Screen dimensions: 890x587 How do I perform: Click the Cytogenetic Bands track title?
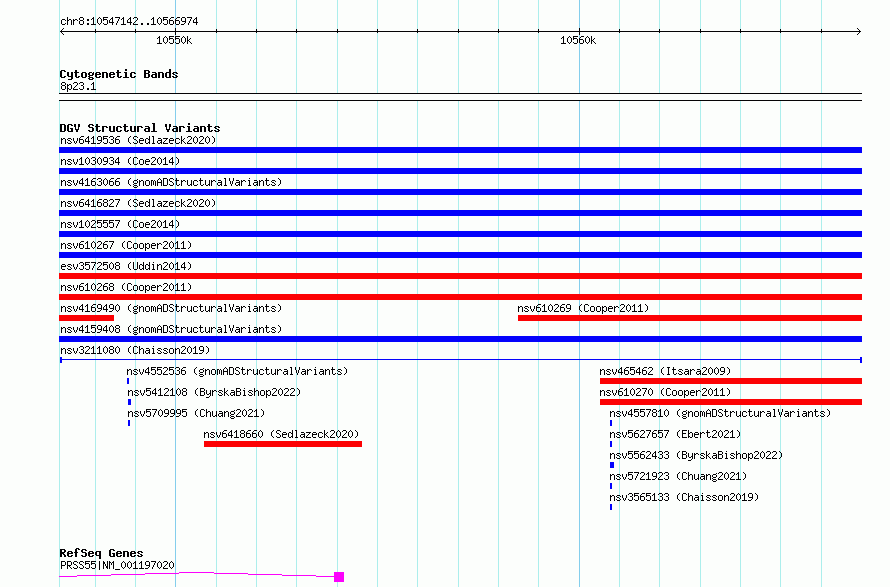[x=119, y=74]
